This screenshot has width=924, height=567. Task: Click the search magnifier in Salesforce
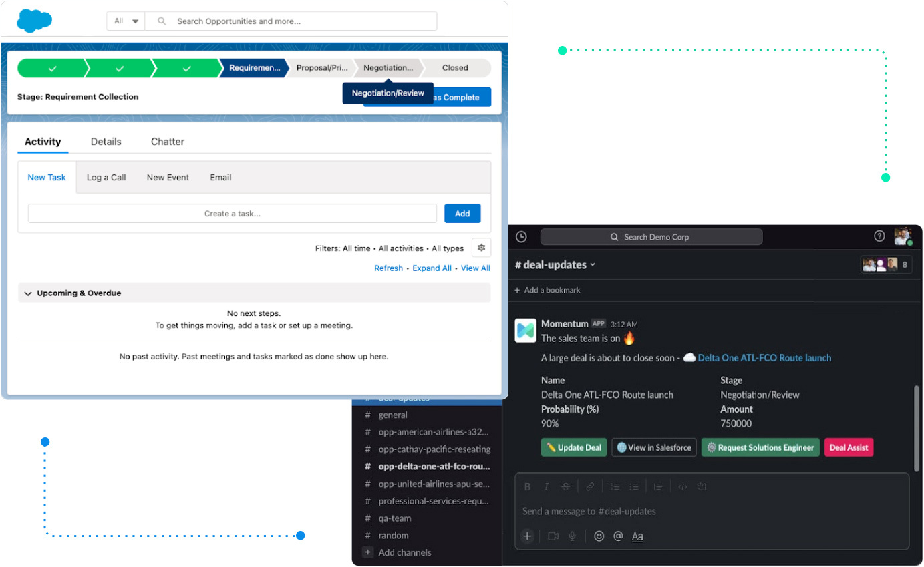[162, 21]
